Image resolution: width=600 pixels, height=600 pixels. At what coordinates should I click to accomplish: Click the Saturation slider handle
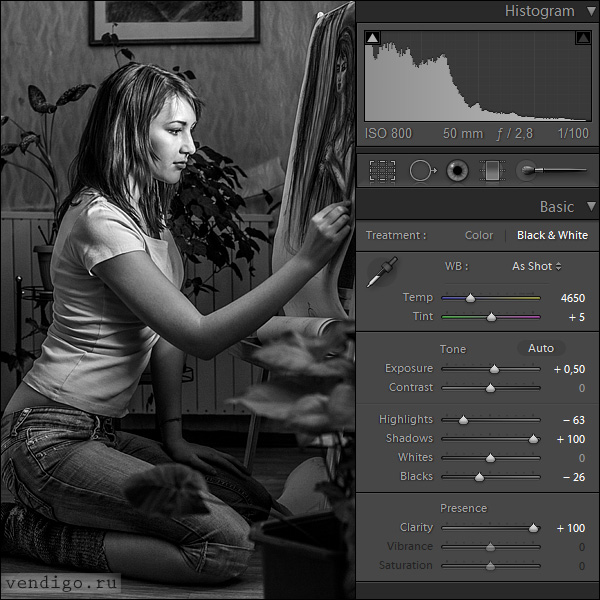[x=490, y=566]
